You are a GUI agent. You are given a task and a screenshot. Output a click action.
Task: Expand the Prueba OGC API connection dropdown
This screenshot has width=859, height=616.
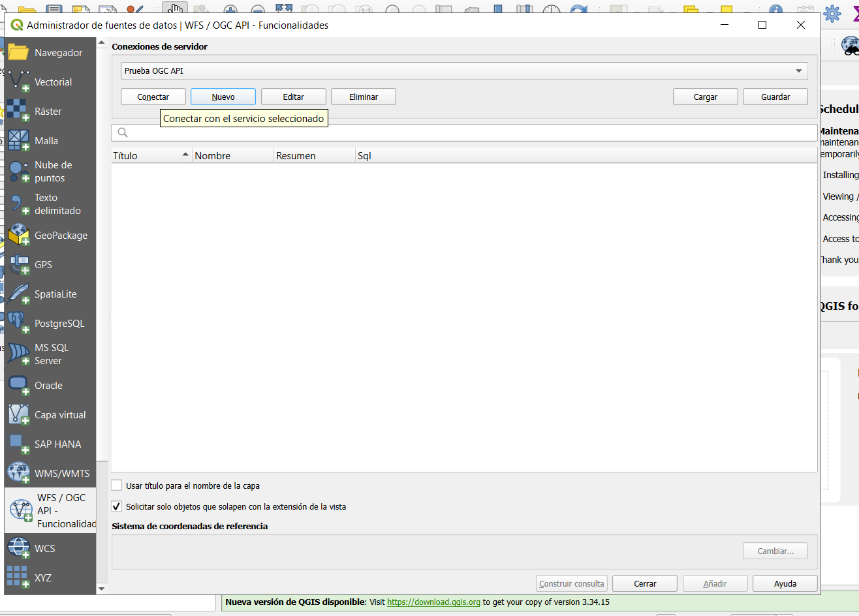(464, 70)
